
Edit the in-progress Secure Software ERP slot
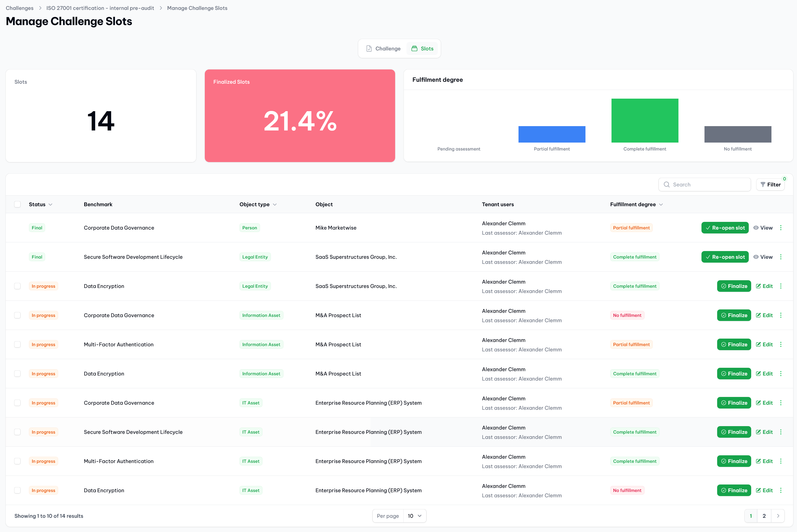[x=764, y=432]
